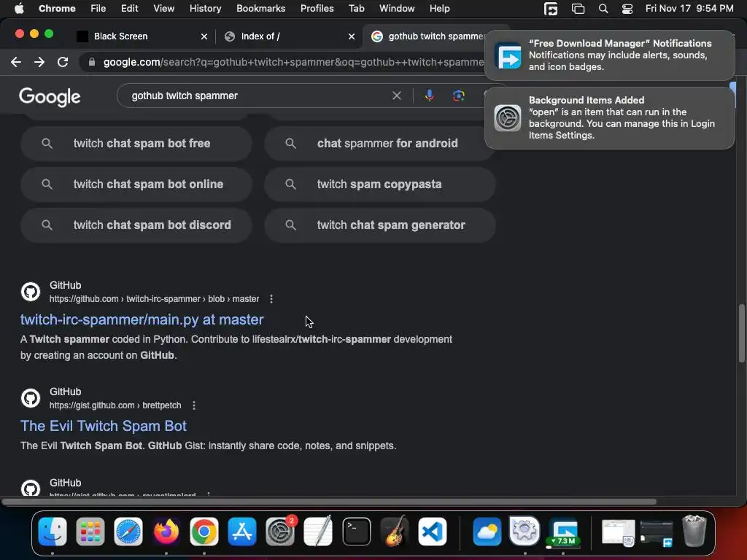Open the Background Items Added notification
This screenshot has width=747, height=560.
(x=609, y=118)
